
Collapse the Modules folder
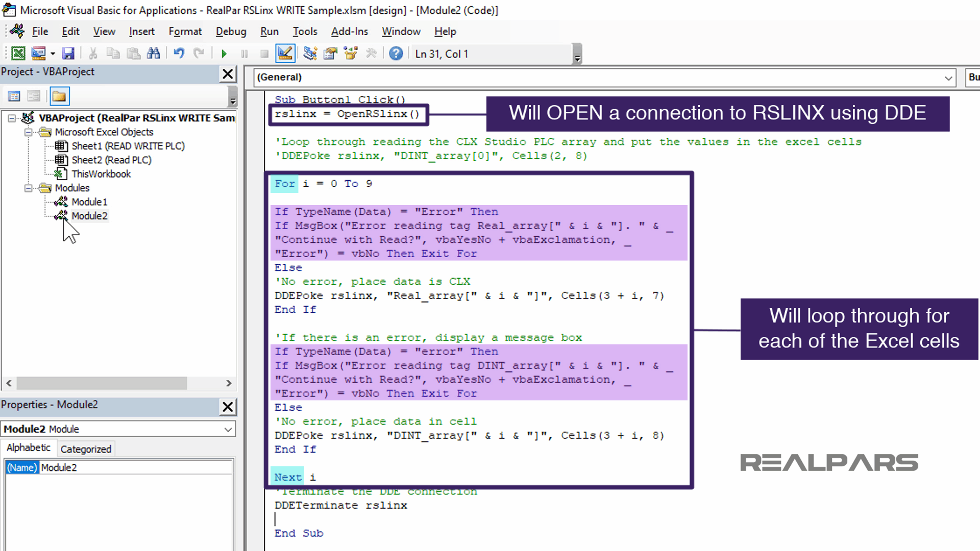click(29, 188)
